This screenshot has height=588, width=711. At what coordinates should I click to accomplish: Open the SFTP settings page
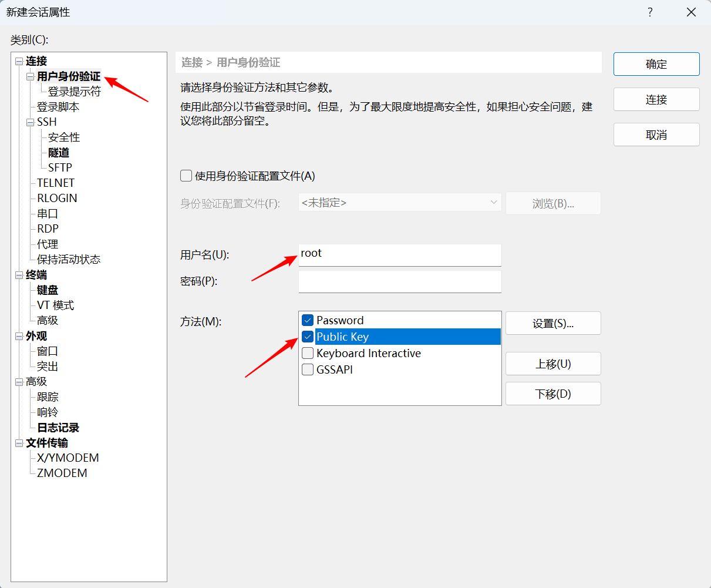click(60, 168)
